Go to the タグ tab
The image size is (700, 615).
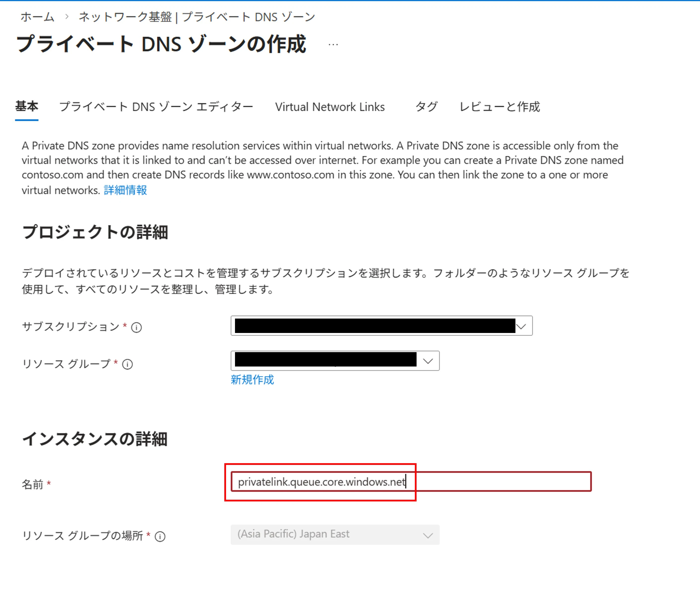coord(426,107)
